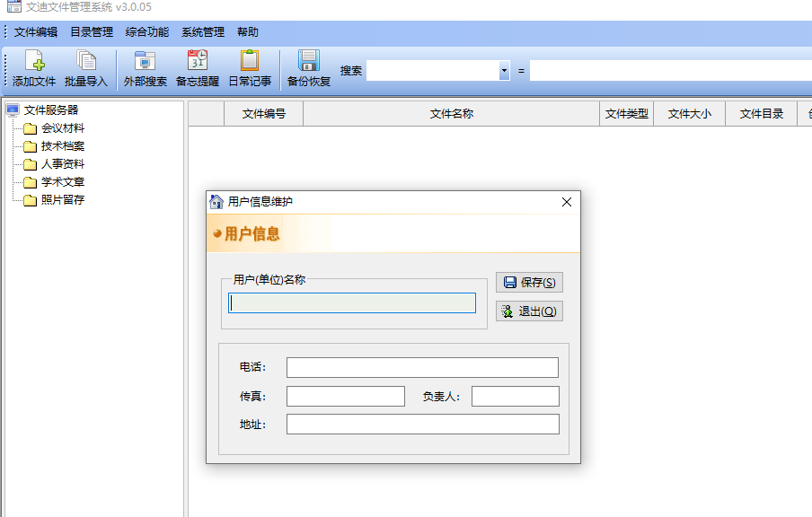Focus the 用户(单位)名称 input field

click(352, 302)
